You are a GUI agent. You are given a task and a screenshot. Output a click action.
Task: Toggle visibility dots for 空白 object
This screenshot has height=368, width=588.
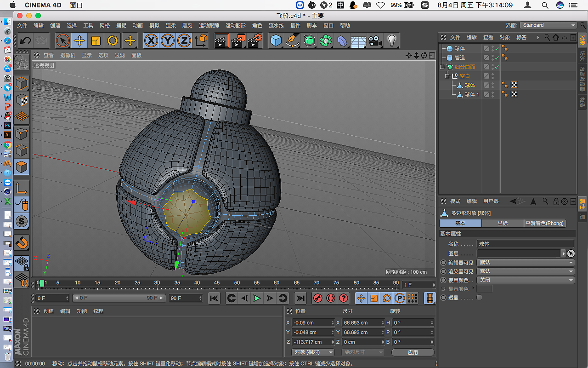click(493, 76)
